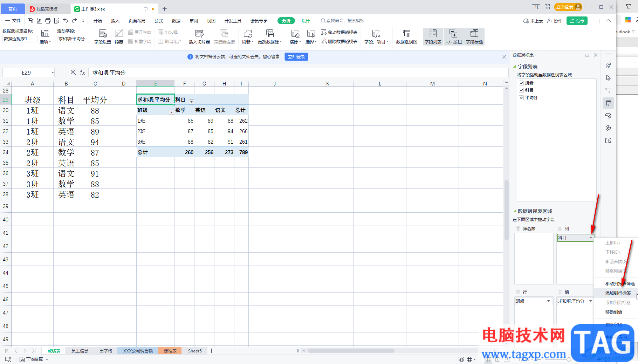Image resolution: width=638 pixels, height=364 pixels.
Task: Toggle +/- 按钮 display
Action: pos(453,37)
